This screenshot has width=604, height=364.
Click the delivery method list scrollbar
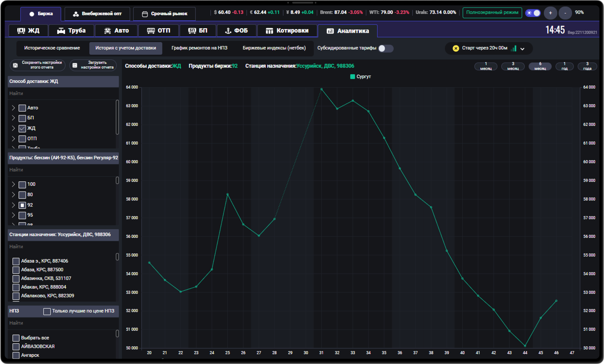(x=117, y=117)
